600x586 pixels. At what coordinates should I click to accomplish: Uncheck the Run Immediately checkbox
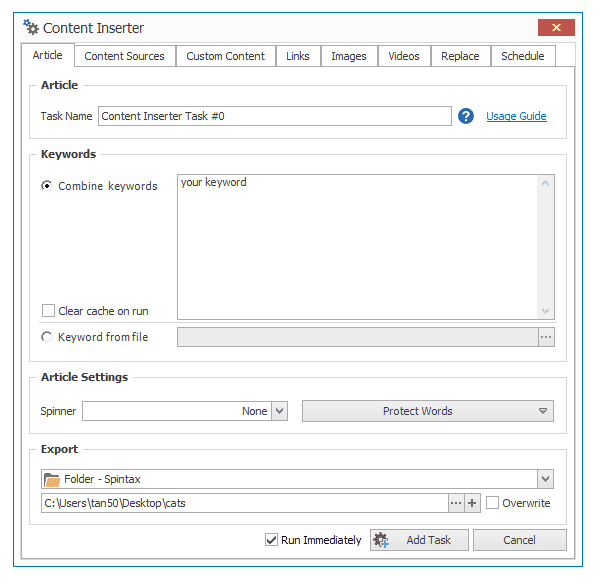(271, 540)
